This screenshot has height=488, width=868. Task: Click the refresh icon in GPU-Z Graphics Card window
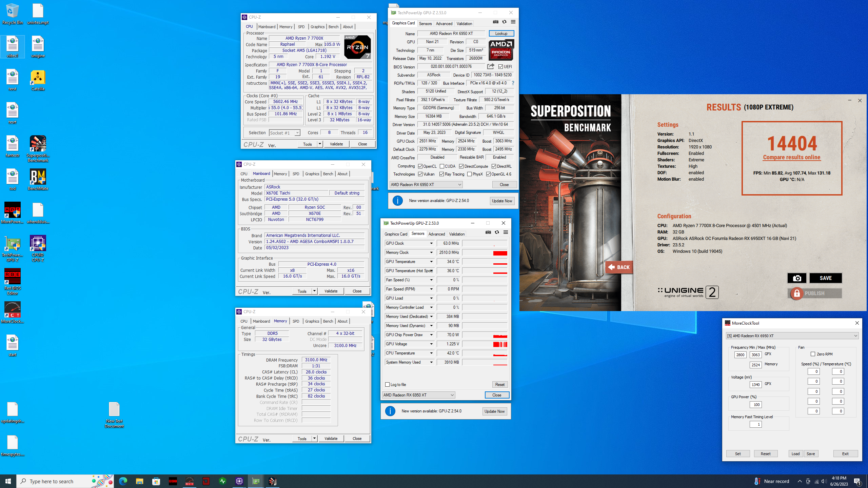coord(504,22)
